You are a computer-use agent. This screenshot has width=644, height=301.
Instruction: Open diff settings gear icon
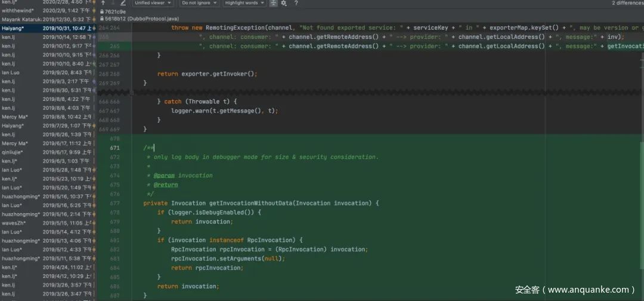click(x=284, y=3)
